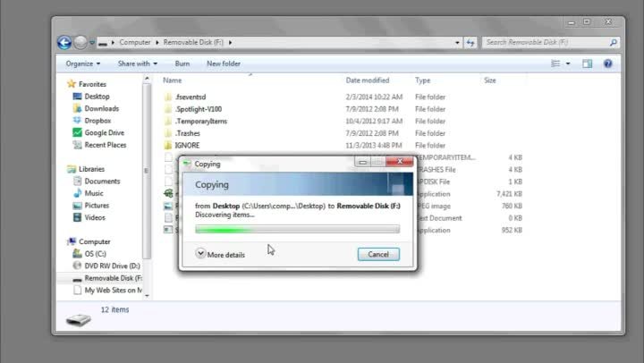The image size is (644, 363).
Task: Minimize the Copying dialog
Action: [362, 162]
